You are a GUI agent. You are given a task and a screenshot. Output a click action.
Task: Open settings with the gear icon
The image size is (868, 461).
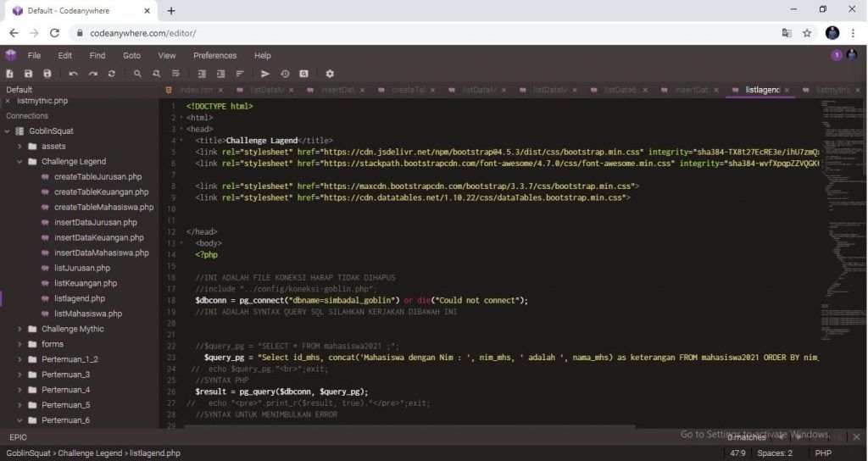330,74
